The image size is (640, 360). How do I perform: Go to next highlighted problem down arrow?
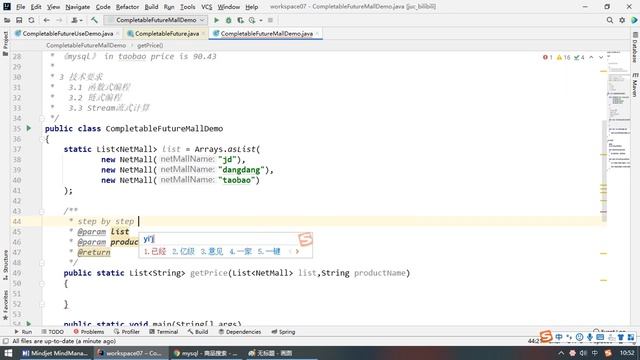tap(601, 58)
